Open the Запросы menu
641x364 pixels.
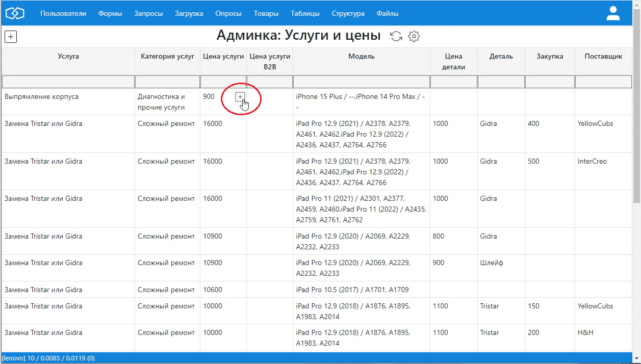pos(148,14)
